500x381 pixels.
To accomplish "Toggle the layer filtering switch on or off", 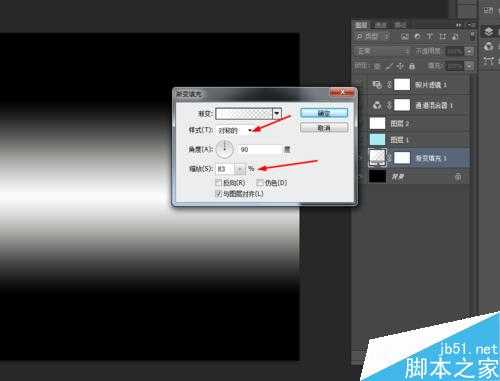I will (x=472, y=36).
